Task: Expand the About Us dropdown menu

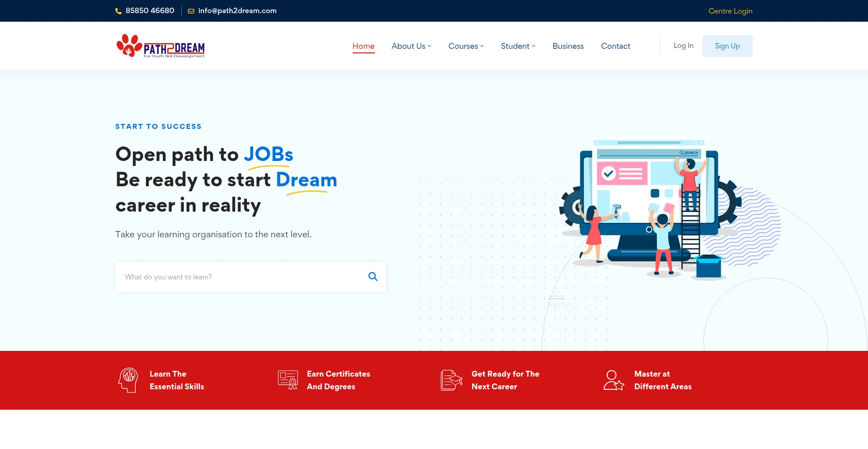Action: click(x=411, y=46)
